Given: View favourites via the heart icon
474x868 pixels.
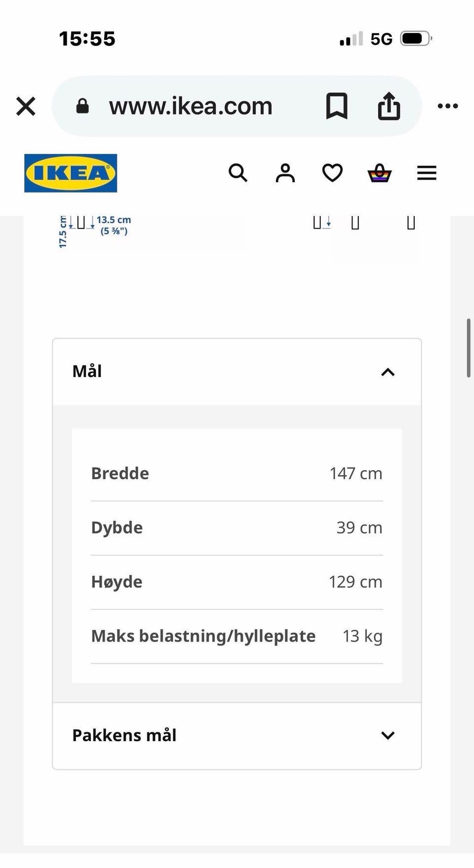Looking at the screenshot, I should point(332,173).
